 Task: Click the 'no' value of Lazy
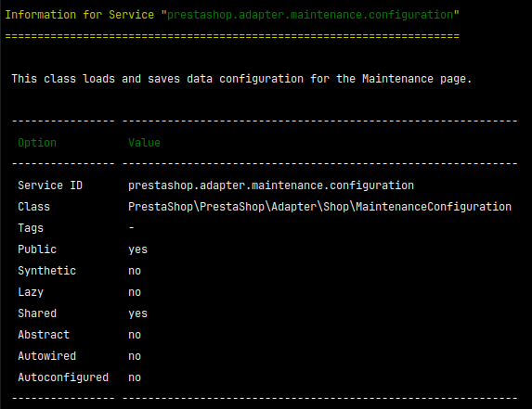coord(135,292)
